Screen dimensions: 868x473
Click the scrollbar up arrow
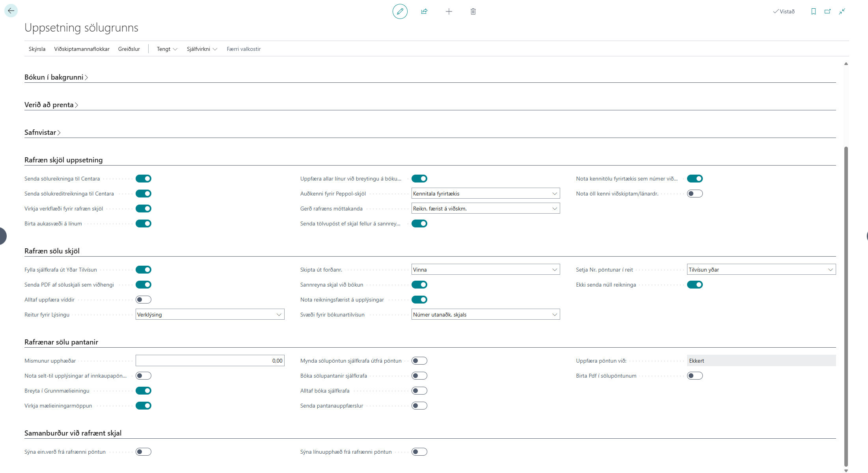(846, 63)
